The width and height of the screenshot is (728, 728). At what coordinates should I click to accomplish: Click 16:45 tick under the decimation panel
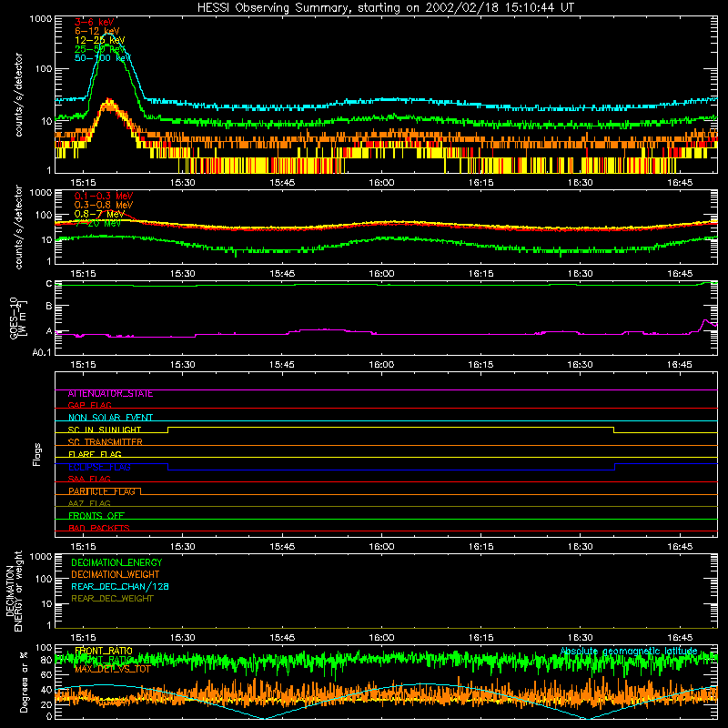(x=680, y=638)
